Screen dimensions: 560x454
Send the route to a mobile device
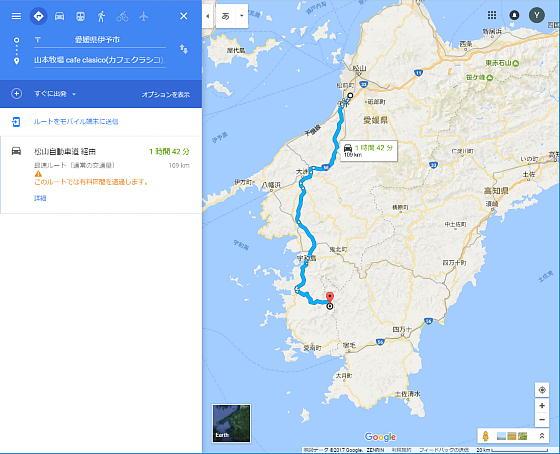click(x=76, y=122)
